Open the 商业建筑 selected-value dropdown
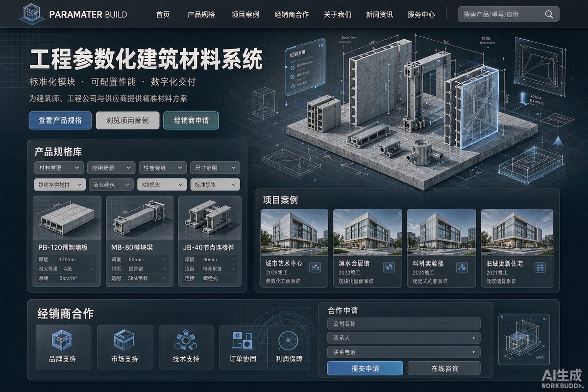 pyautogui.click(x=111, y=185)
